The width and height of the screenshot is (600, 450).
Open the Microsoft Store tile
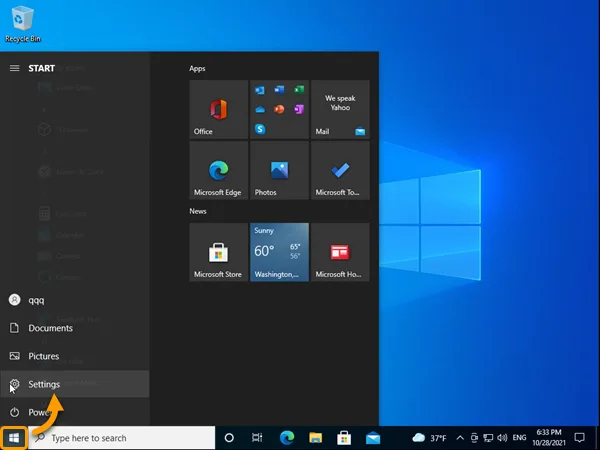218,252
